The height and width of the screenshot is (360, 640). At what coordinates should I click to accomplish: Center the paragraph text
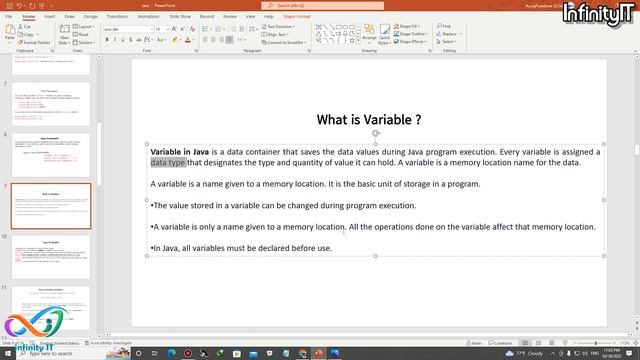point(213,40)
